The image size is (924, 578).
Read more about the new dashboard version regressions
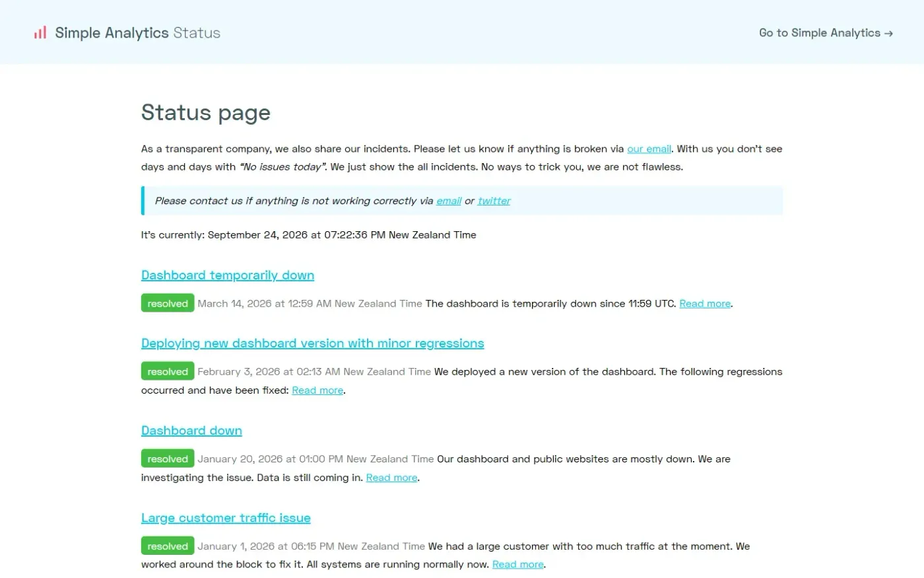click(317, 390)
